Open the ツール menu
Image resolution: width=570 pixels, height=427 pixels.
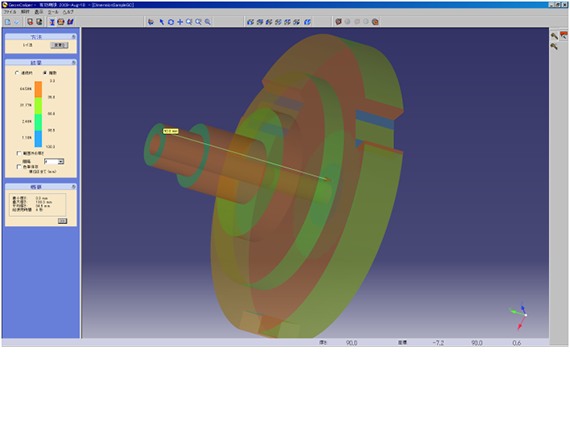coord(53,12)
